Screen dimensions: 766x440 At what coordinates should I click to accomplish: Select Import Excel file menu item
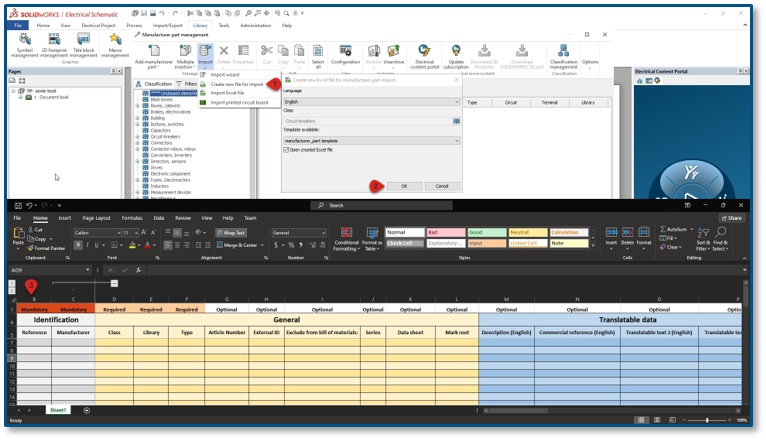click(x=227, y=93)
